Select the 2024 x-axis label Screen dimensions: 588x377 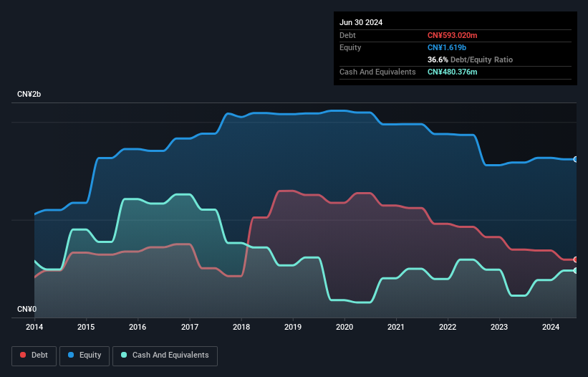[551, 327]
